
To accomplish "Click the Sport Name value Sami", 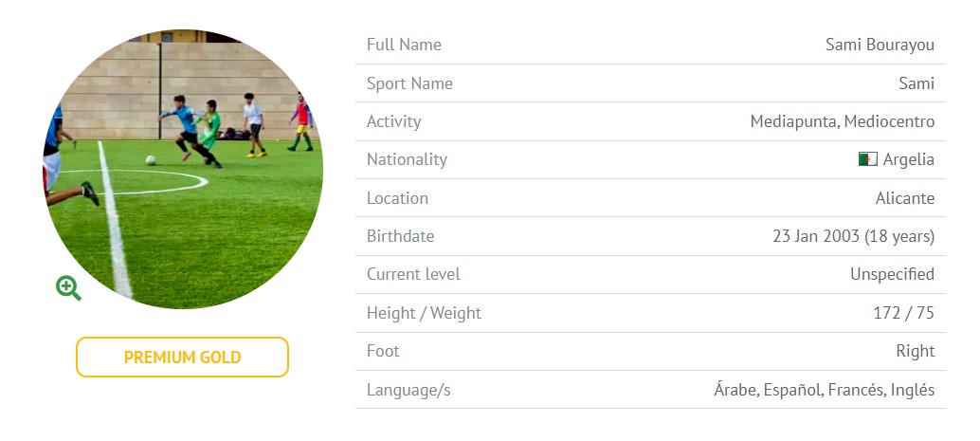I will (916, 83).
